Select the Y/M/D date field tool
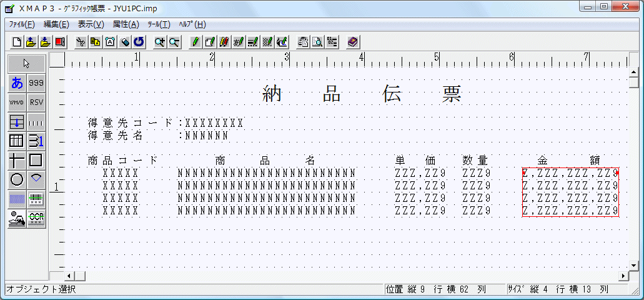The width and height of the screenshot is (644, 300). [x=17, y=102]
